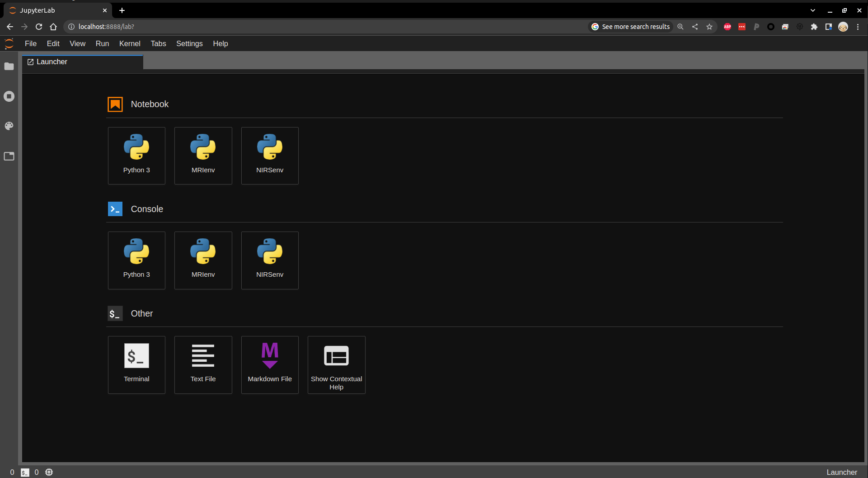The width and height of the screenshot is (868, 478).
Task: Create a notebook with MRIenv kernel
Action: 203,156
